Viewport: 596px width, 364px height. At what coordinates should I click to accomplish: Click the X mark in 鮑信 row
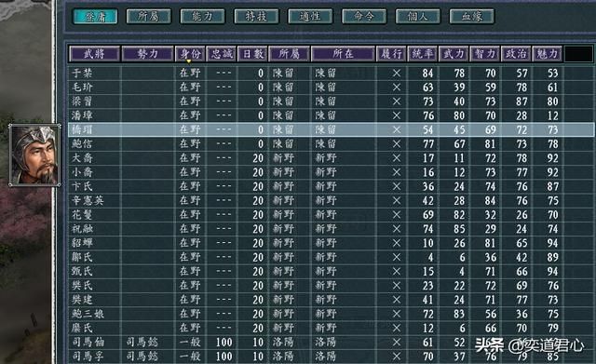coord(397,144)
